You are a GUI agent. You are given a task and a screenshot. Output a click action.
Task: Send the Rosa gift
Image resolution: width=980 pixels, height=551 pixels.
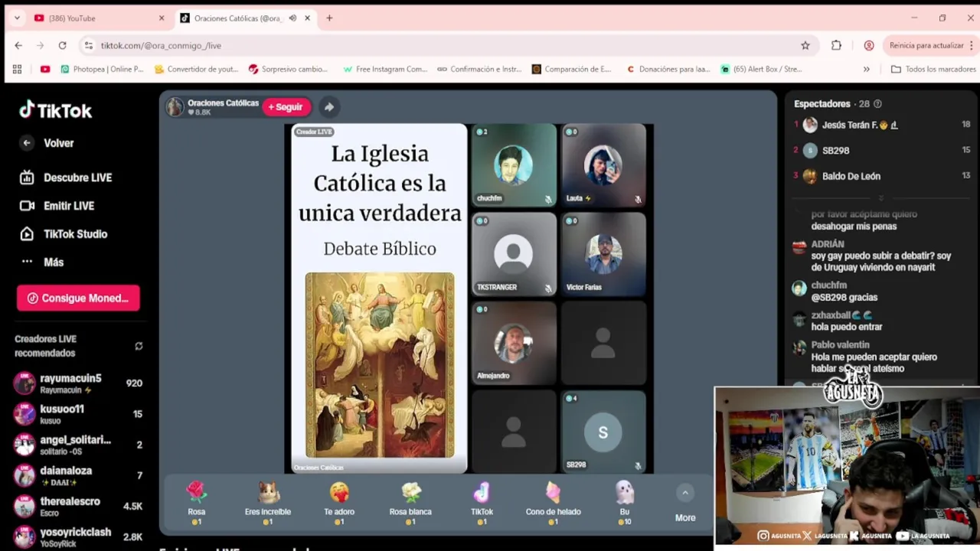pyautogui.click(x=197, y=503)
